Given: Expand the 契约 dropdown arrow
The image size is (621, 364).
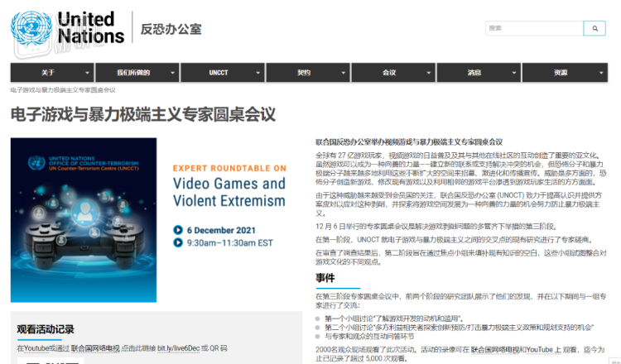Looking at the screenshot, I should (344, 73).
